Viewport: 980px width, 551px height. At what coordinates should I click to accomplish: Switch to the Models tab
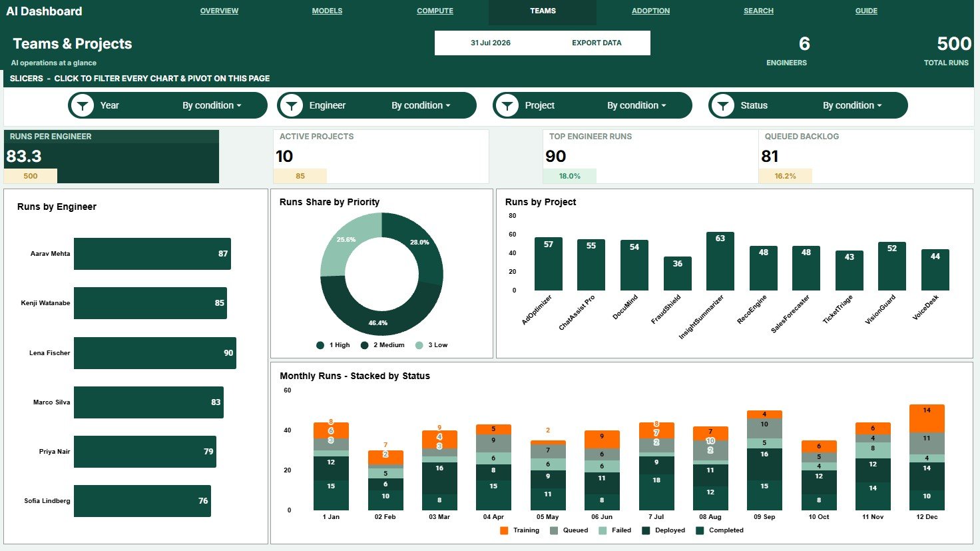tap(327, 11)
